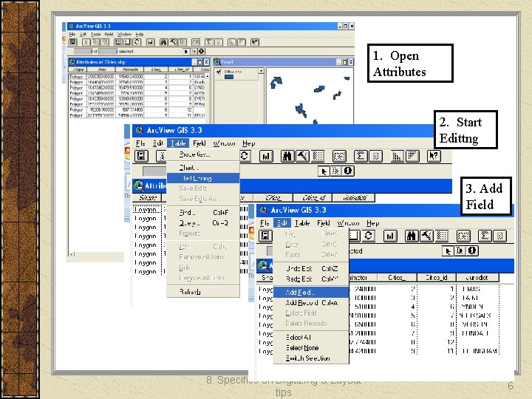The width and height of the screenshot is (532, 399).
Task: Select Identify tool in window with Table menu open
Action: click(348, 171)
